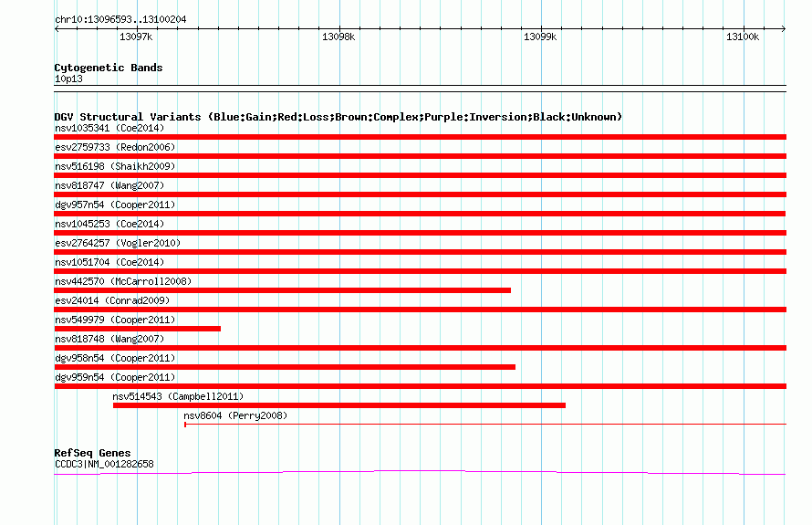The image size is (812, 525).
Task: Select the red bar under esv24014
Action: 420,310
